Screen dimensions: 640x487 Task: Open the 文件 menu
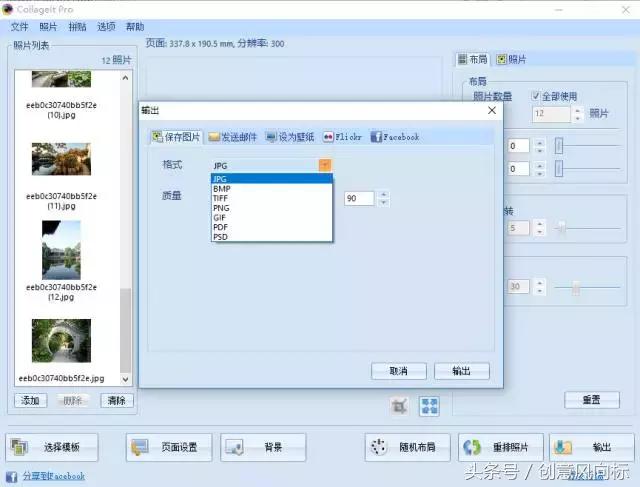[19, 27]
